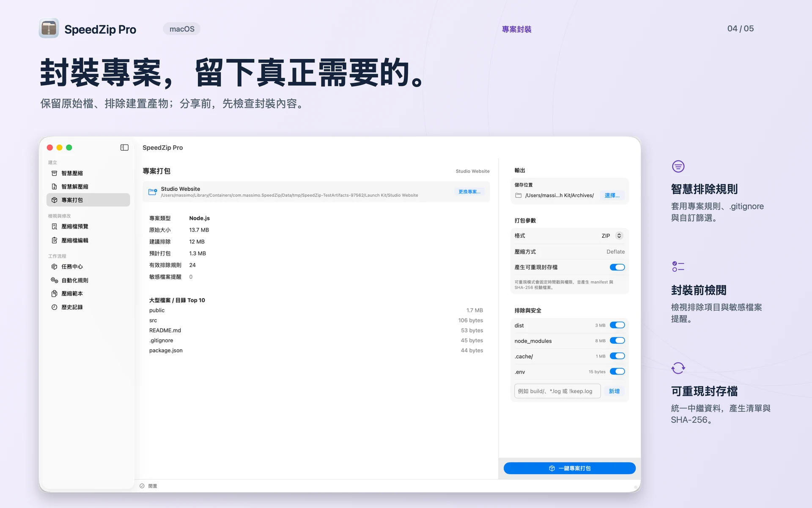Click the 敏感檔案提醒 value 0
This screenshot has height=508, width=812.
pyautogui.click(x=191, y=277)
